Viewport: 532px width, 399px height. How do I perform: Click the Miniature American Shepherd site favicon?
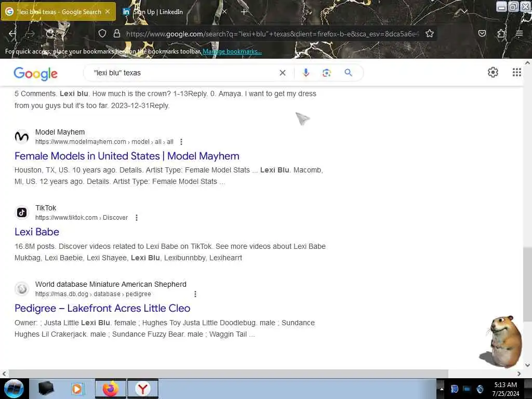[22, 289]
